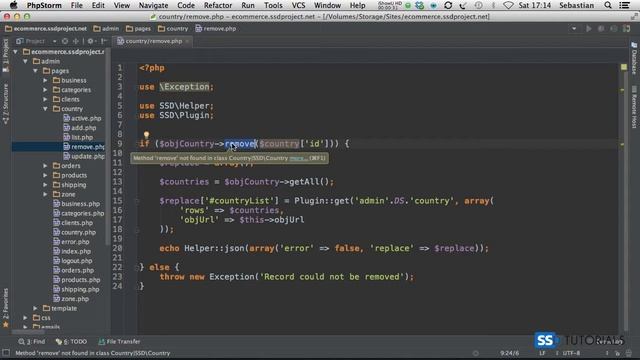Open the Tools menu

[x=273, y=5]
